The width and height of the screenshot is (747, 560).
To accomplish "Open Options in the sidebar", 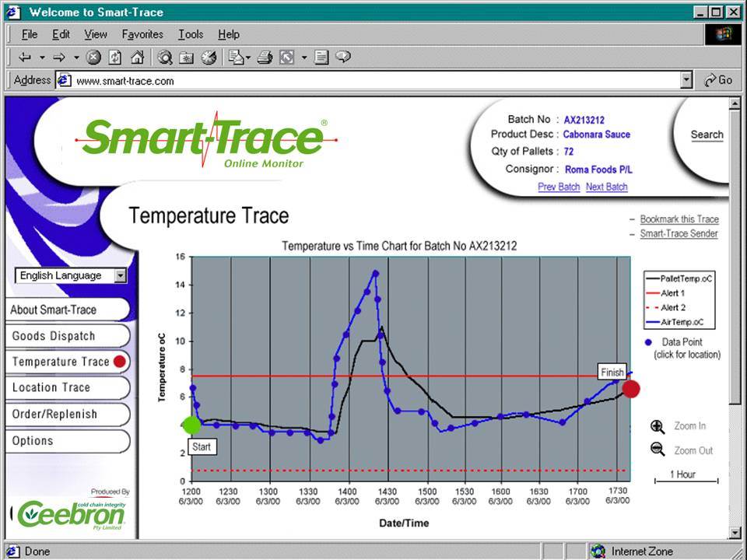I will coord(68,441).
